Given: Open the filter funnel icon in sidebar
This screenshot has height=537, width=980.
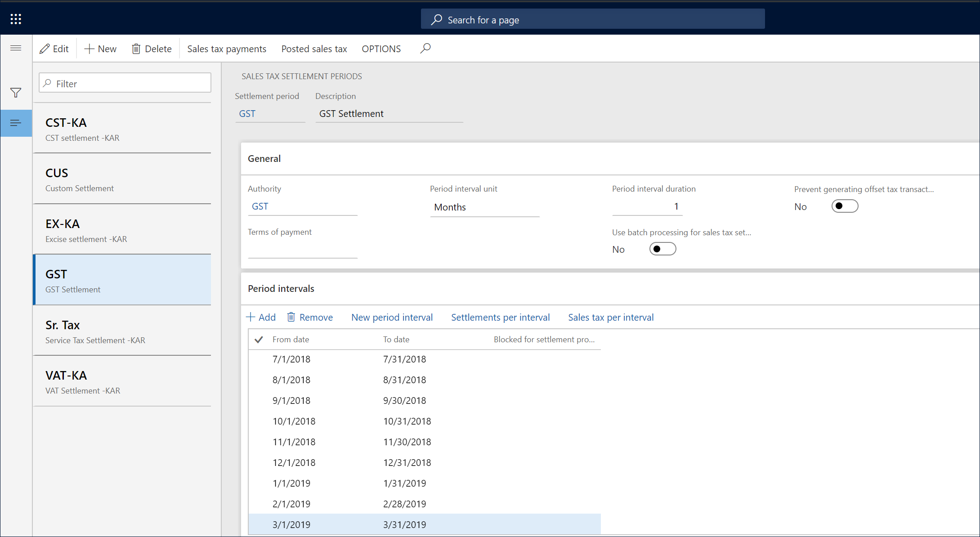Looking at the screenshot, I should pos(16,93).
